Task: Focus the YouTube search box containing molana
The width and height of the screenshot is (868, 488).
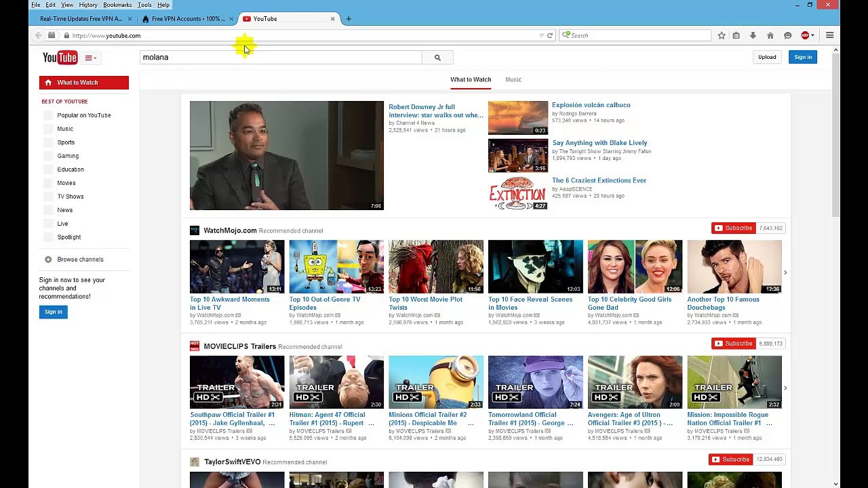Action: point(281,58)
